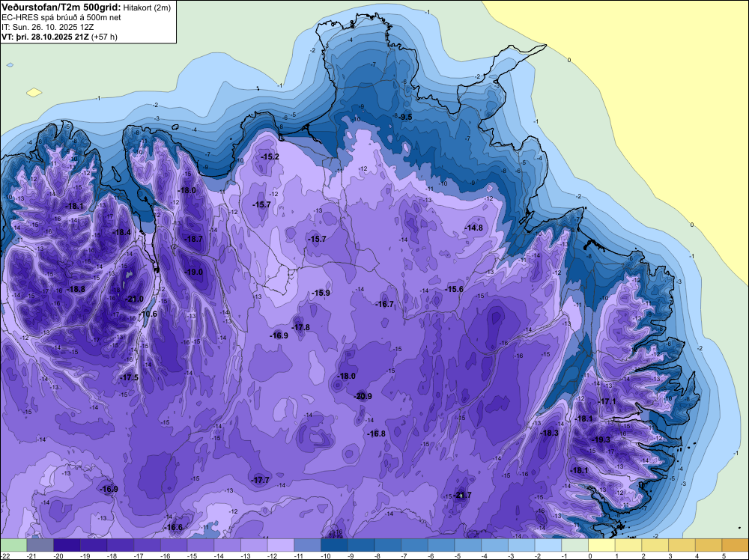The width and height of the screenshot is (749, 560).
Task: Click the -9.5 temperature value
Action: click(405, 117)
